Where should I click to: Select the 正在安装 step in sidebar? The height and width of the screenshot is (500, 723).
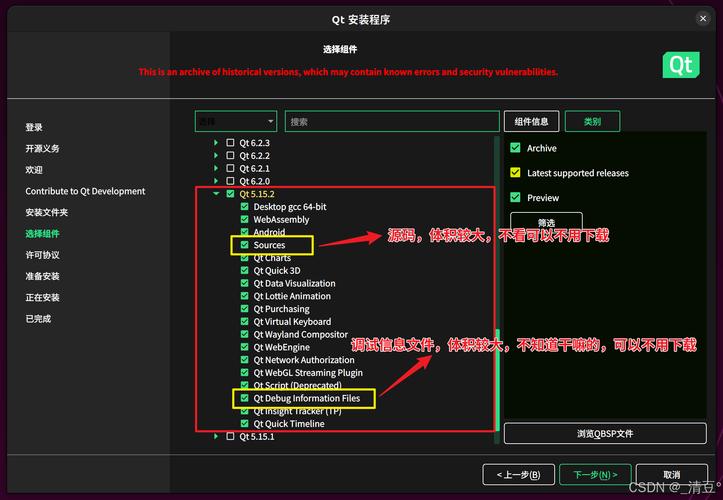(42, 297)
